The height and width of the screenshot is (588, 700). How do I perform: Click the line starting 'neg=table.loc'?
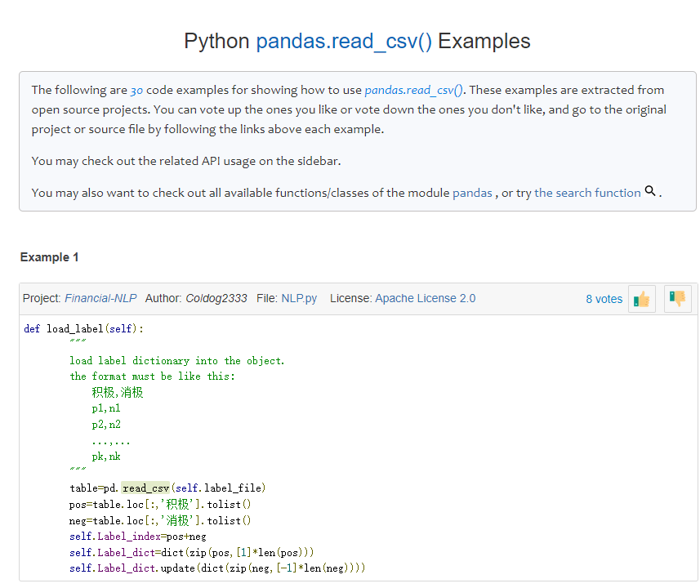(160, 520)
